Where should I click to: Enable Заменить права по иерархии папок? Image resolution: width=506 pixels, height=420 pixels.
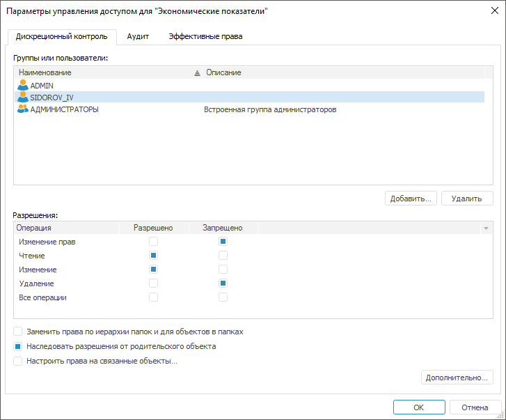coord(18,332)
